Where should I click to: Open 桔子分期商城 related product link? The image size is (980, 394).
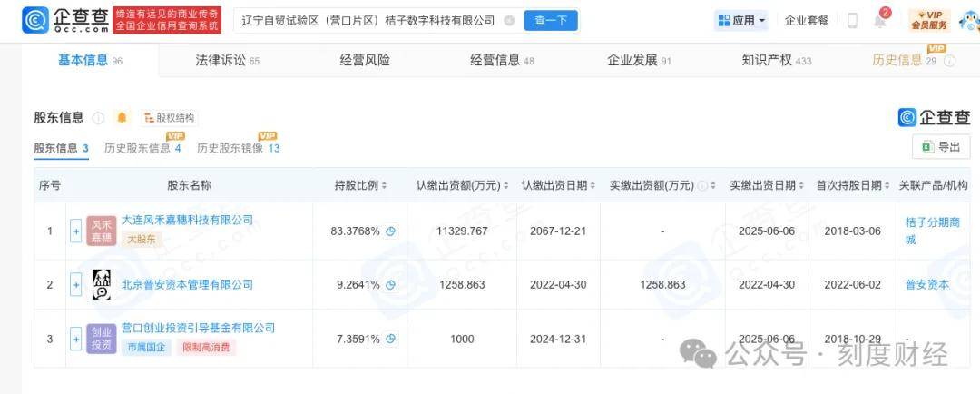tap(933, 231)
